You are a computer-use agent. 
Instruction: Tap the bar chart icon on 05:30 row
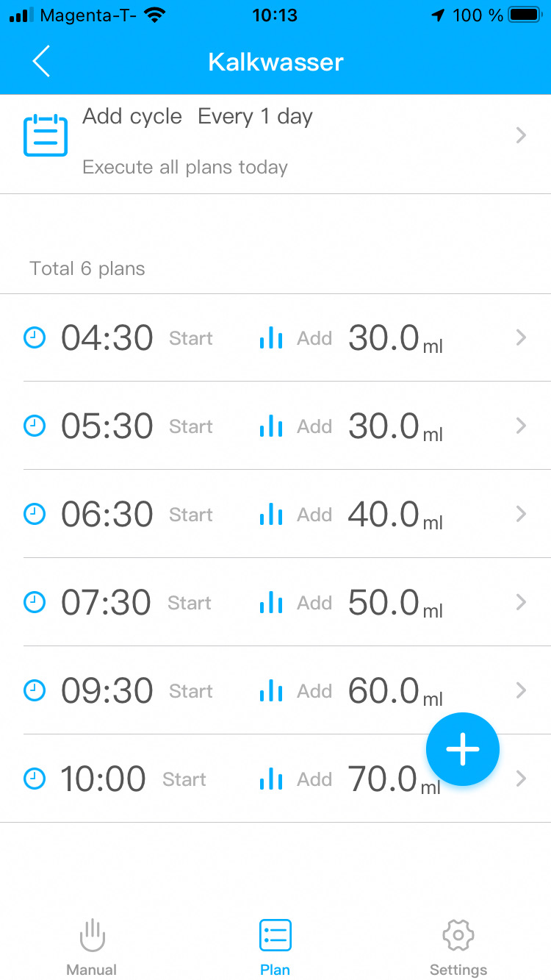(x=271, y=426)
